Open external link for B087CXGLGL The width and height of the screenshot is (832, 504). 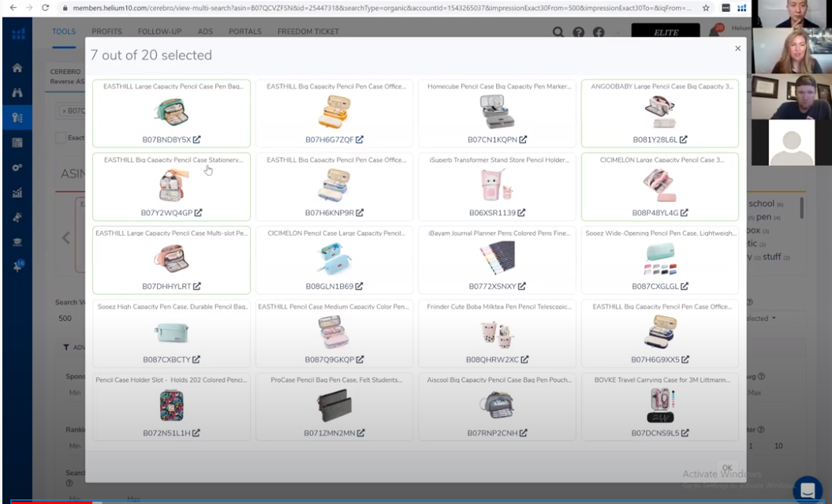[x=685, y=286]
